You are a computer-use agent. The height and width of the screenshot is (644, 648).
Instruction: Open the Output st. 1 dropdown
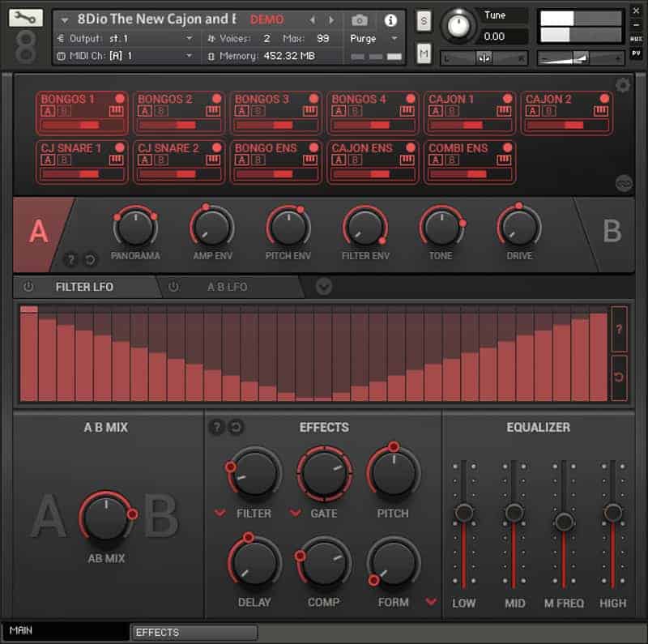coord(125,39)
